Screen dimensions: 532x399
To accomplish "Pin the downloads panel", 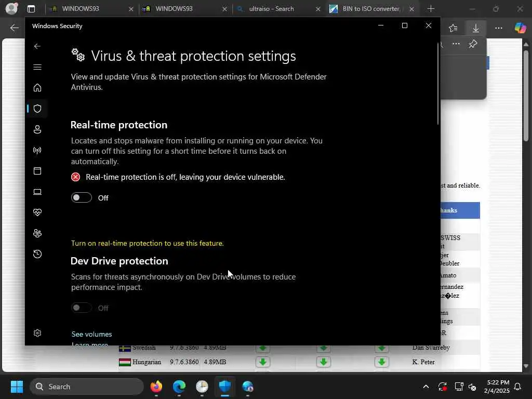I will [473, 44].
